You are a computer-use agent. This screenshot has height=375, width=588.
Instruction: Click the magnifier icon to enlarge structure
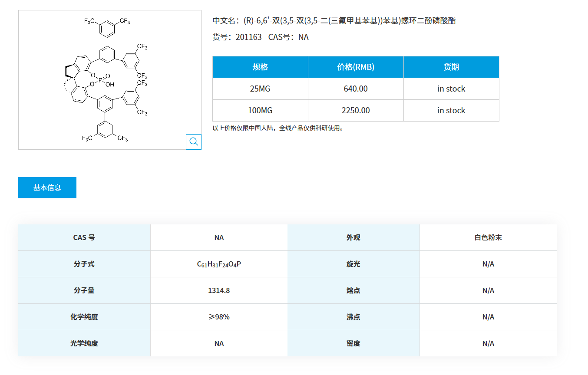click(x=194, y=141)
